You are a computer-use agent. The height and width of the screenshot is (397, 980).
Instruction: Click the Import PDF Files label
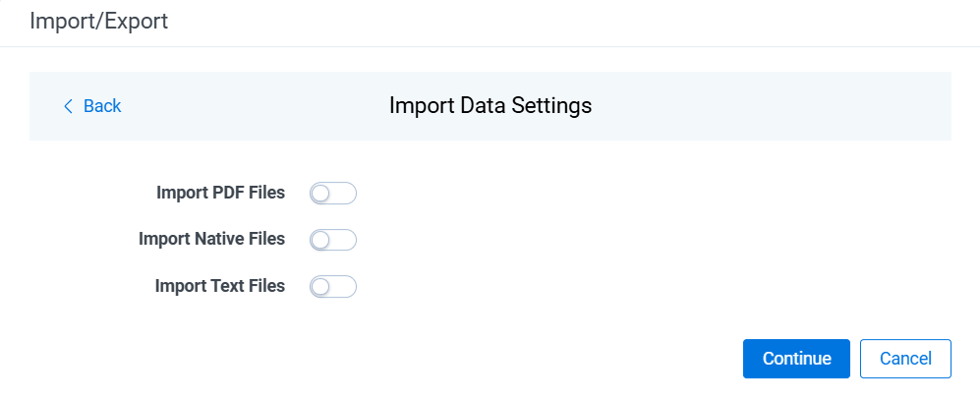(x=220, y=194)
